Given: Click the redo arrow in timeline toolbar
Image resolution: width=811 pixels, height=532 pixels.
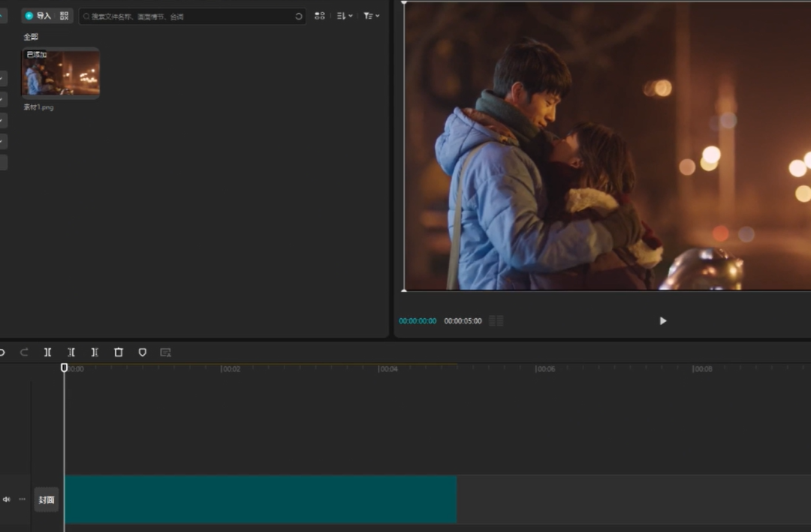Looking at the screenshot, I should tap(24, 353).
